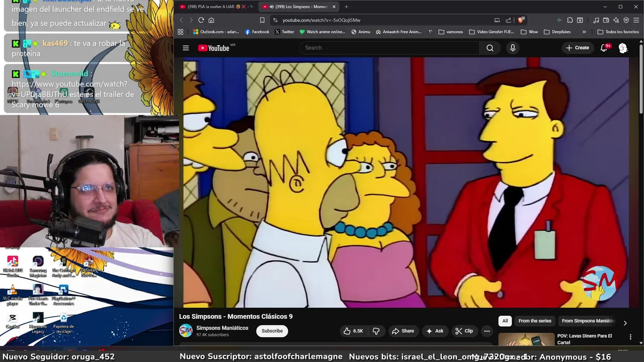Image resolution: width=644 pixels, height=362 pixels.
Task: Open the Aniwatch Free Anime bookmark
Action: point(398,32)
